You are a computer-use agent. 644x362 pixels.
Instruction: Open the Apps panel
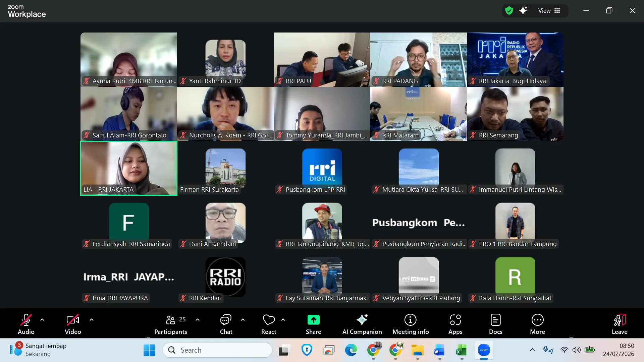point(455,324)
